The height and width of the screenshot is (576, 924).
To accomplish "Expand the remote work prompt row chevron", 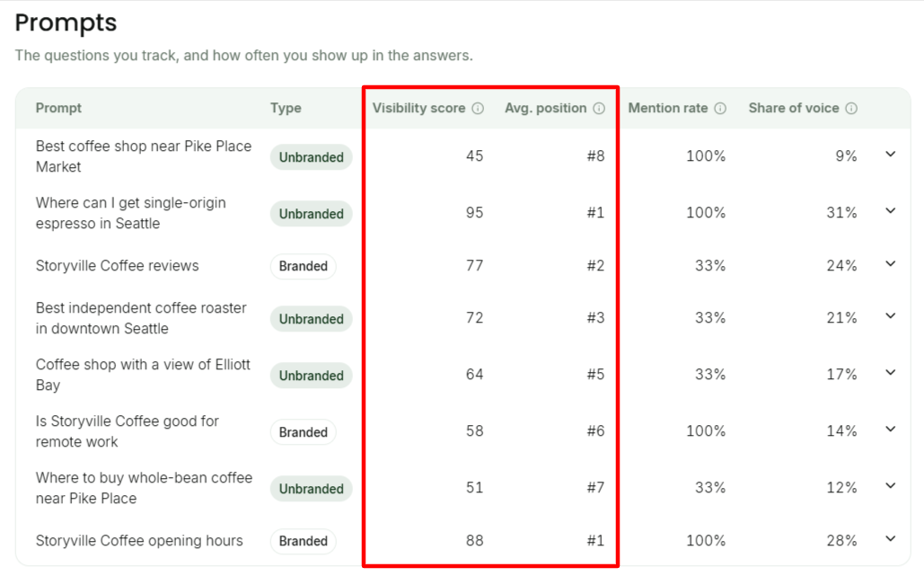I will [x=891, y=430].
